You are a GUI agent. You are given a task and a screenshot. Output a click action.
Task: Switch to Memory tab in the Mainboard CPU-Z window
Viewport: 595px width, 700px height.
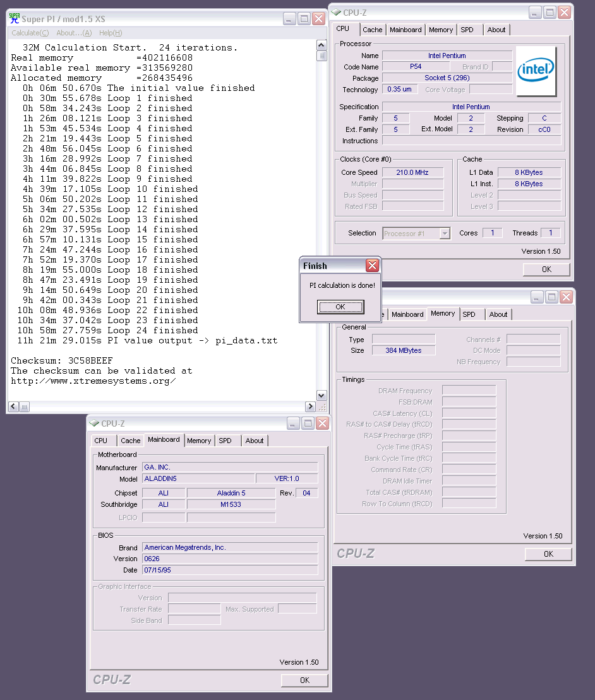click(x=199, y=441)
